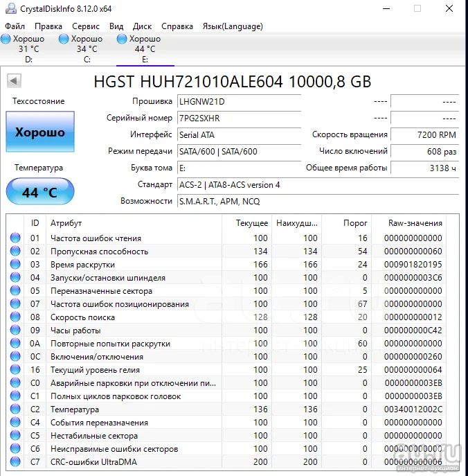Select the Время раскрутки attribute text
Image resolution: width=468 pixels, height=476 pixels.
click(82, 265)
